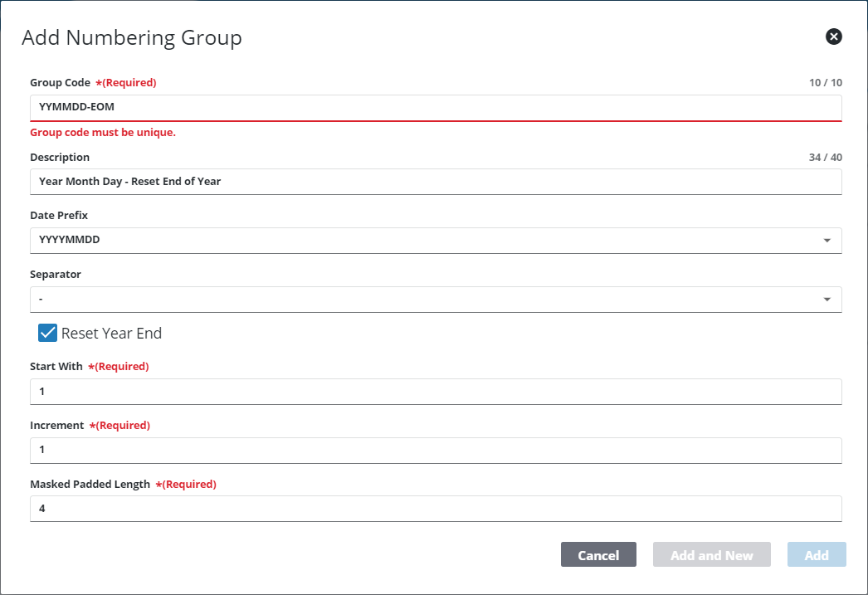Click the close X icon on dialog
This screenshot has height=595, width=868.
[833, 37]
